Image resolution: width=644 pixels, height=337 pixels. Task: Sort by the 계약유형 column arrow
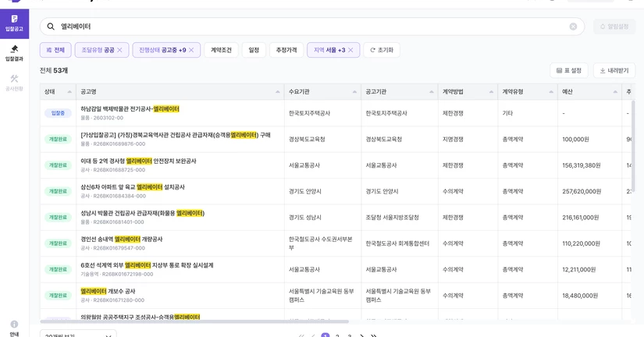point(551,91)
